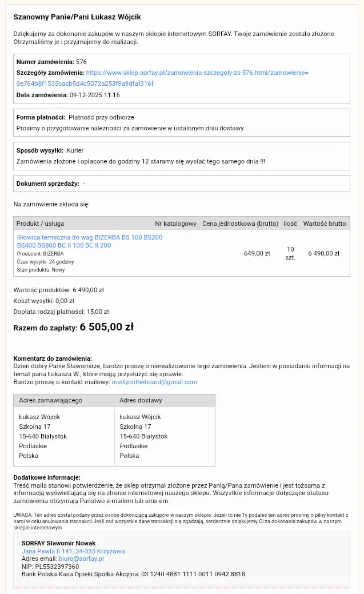Select the NIP number PL5532397360
Screen dimensions: 364x594
(56, 567)
